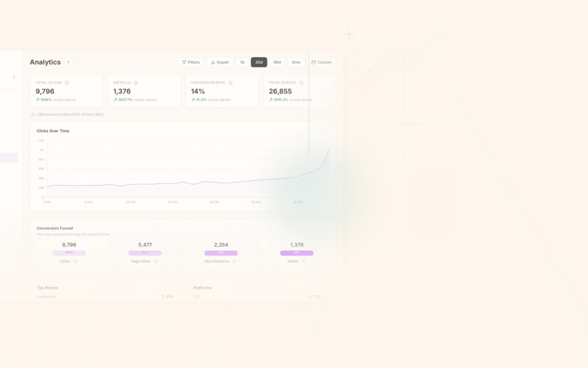Click the Installs funnel stage info icon

click(304, 261)
